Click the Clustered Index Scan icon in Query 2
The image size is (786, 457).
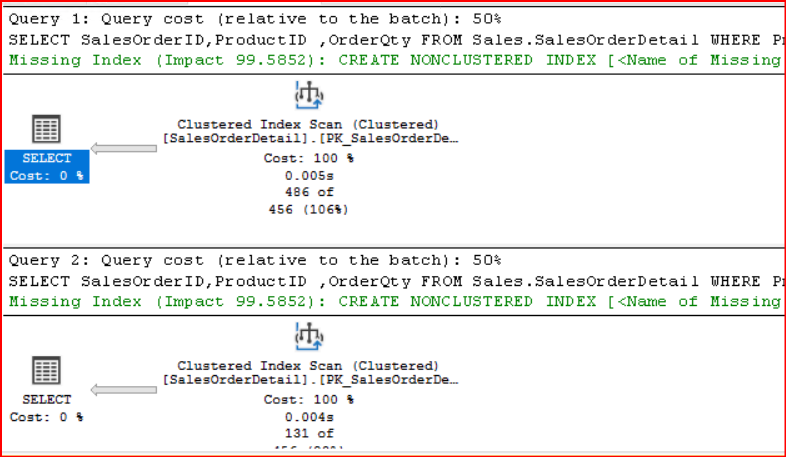(x=308, y=337)
